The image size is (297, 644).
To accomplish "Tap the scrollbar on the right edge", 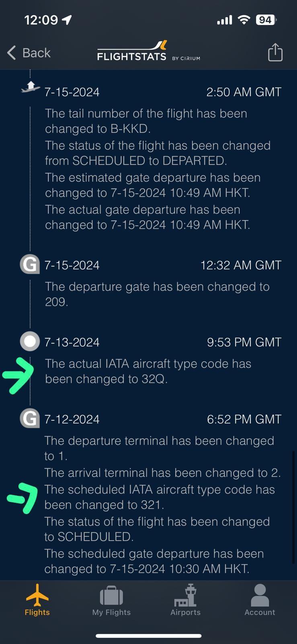I will point(294,508).
